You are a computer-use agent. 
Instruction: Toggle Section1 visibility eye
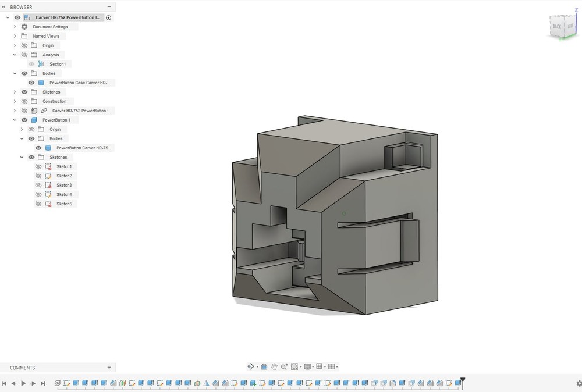click(x=31, y=64)
